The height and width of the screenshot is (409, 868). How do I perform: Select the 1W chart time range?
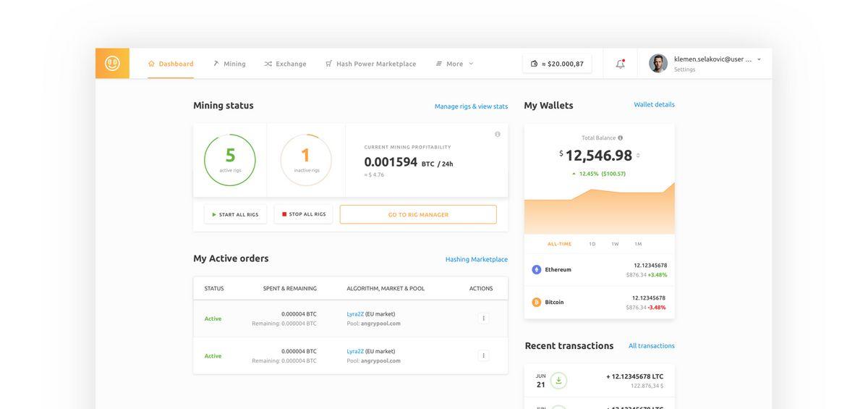615,244
